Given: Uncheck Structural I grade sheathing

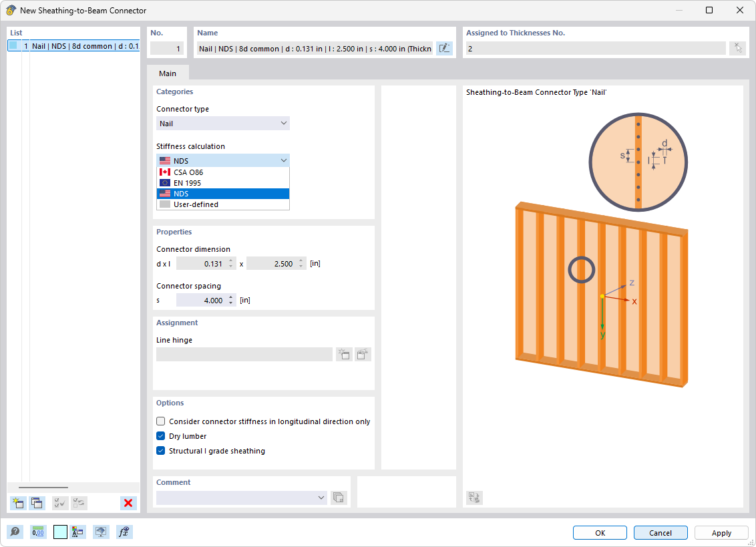Looking at the screenshot, I should click(x=160, y=450).
